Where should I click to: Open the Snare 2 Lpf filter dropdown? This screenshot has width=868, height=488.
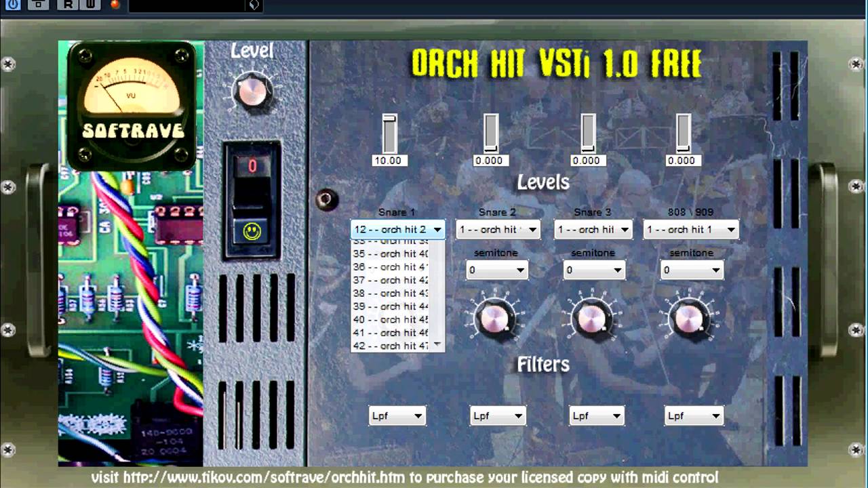click(498, 416)
